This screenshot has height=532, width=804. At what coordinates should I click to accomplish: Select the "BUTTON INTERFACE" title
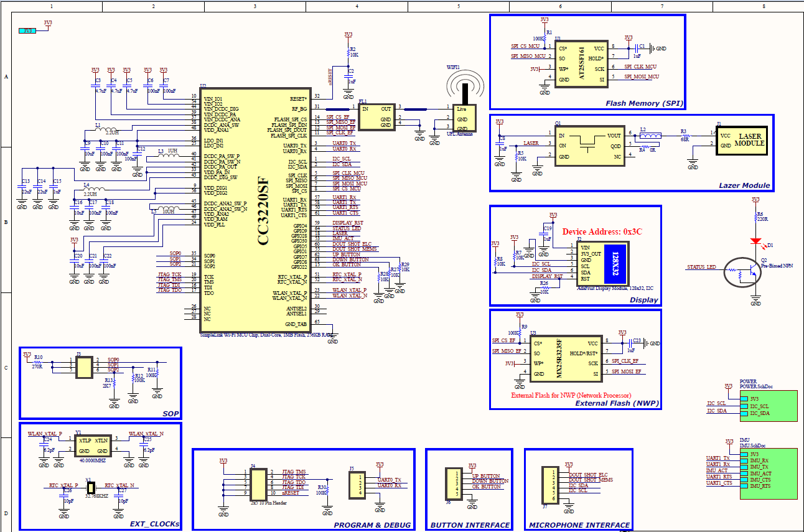[470, 525]
